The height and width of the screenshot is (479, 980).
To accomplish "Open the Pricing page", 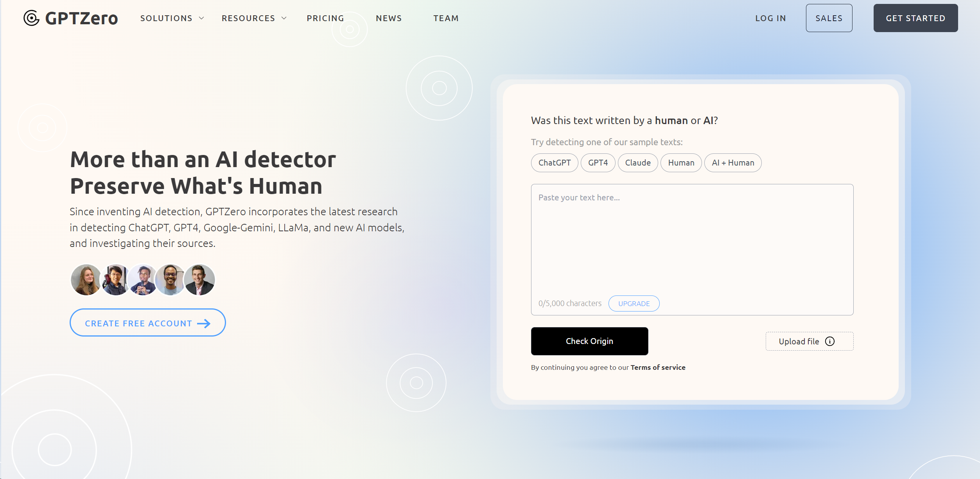I will (x=325, y=18).
